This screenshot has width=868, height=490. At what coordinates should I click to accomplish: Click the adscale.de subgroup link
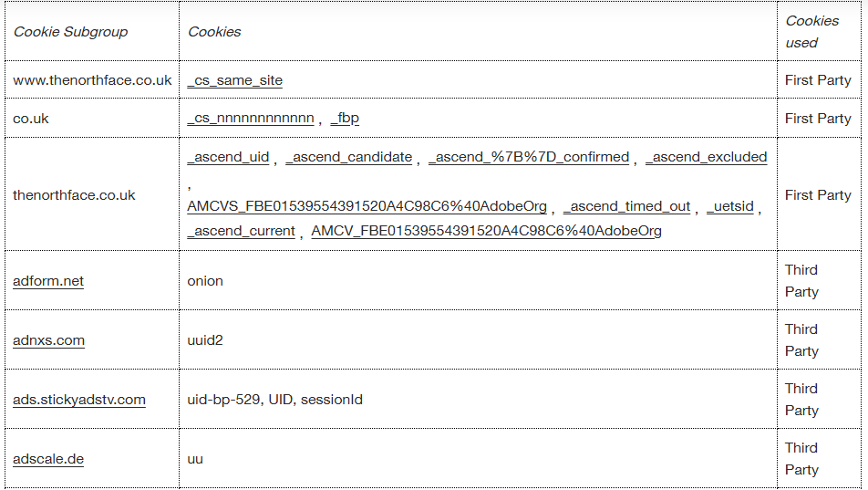[48, 459]
